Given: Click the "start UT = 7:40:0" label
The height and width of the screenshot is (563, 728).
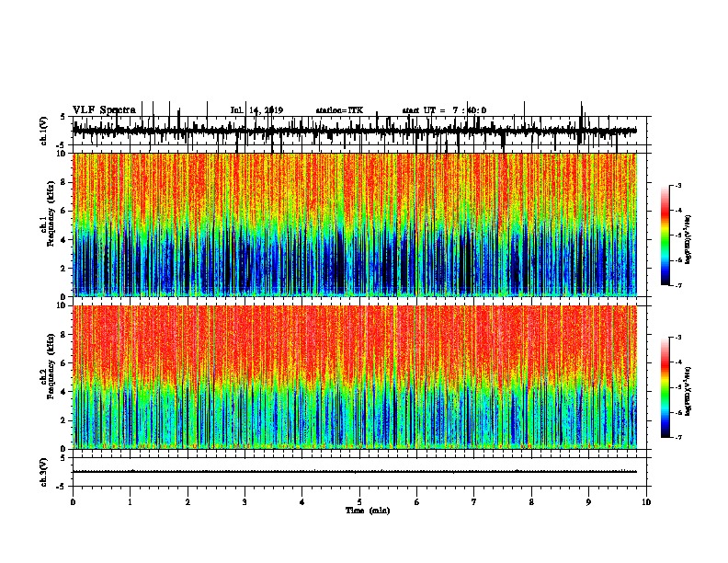Looking at the screenshot, I should 444,110.
